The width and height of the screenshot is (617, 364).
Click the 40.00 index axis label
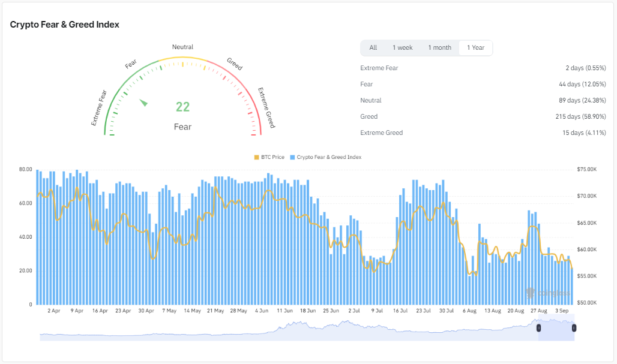click(x=26, y=237)
